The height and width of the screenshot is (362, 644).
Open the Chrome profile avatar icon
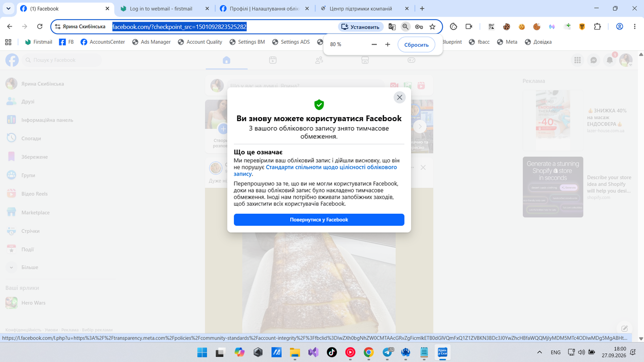pyautogui.click(x=620, y=27)
